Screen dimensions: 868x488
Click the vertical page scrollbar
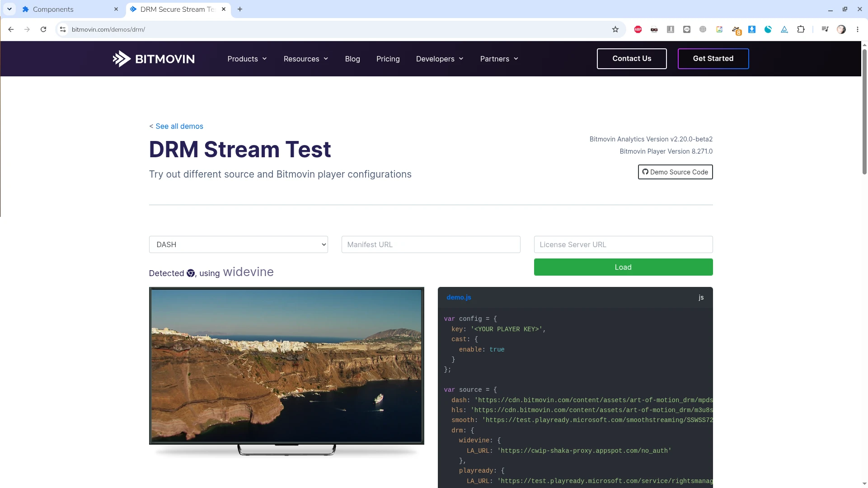point(864,111)
